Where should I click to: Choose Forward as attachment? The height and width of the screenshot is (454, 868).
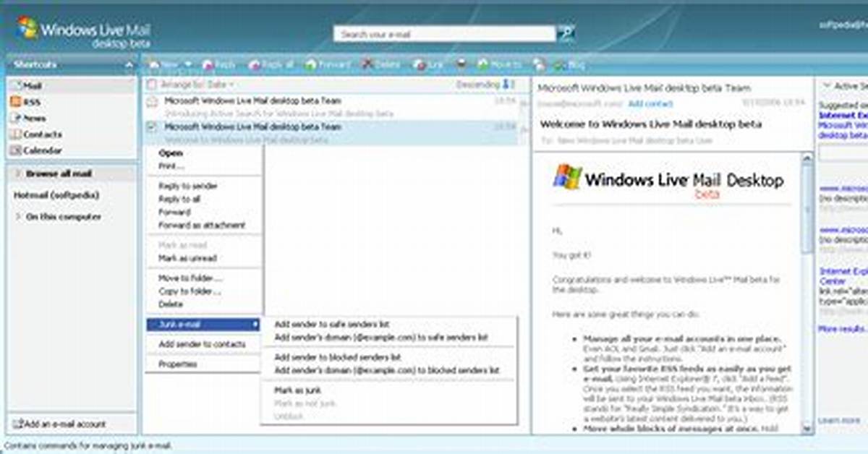[202, 226]
